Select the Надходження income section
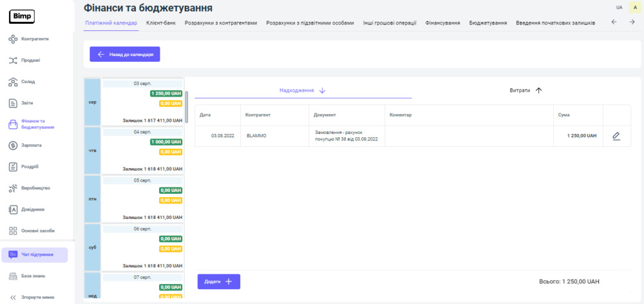Viewport: 644px width, 304px height. (303, 91)
